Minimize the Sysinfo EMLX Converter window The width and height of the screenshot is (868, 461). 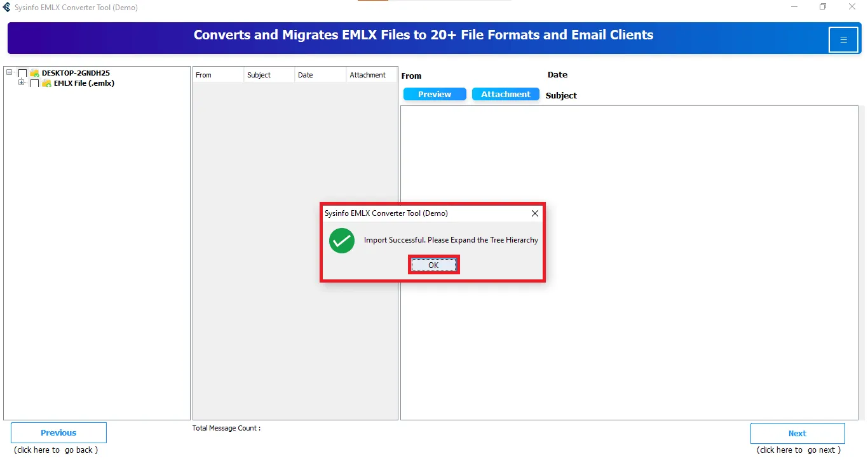pos(795,7)
